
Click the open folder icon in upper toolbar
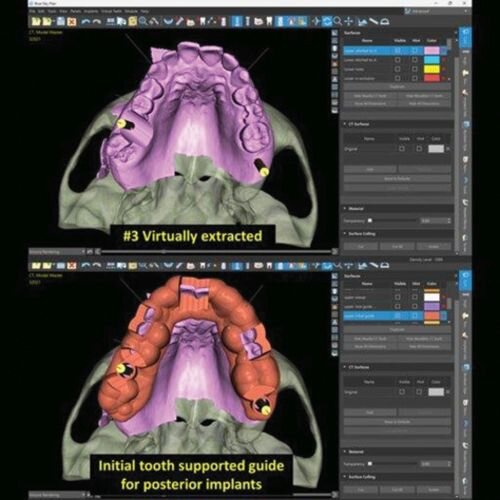(36, 22)
